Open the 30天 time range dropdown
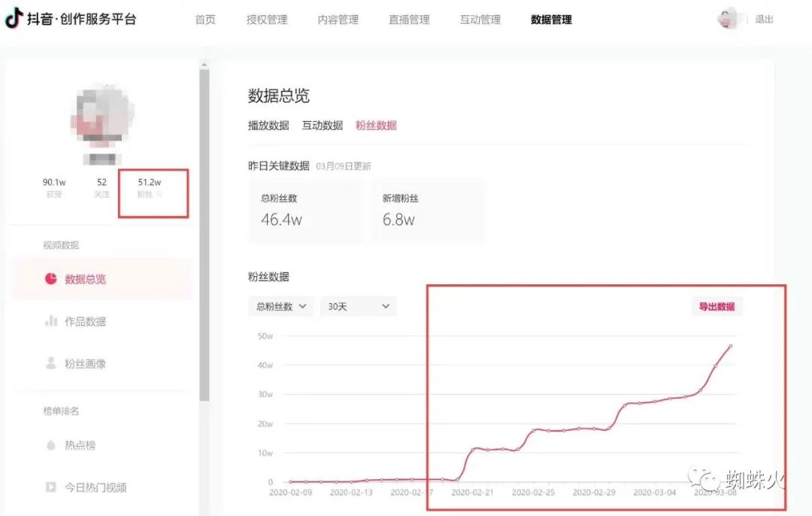The image size is (812, 516). (x=358, y=306)
